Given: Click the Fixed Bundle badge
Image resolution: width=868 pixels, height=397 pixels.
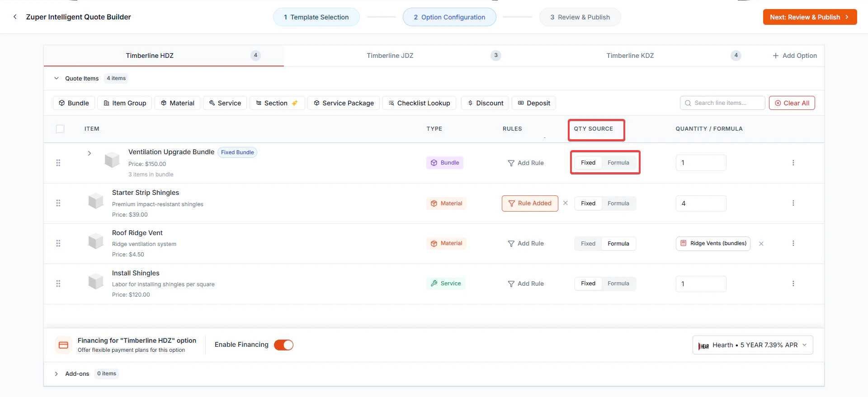Looking at the screenshot, I should [x=237, y=152].
